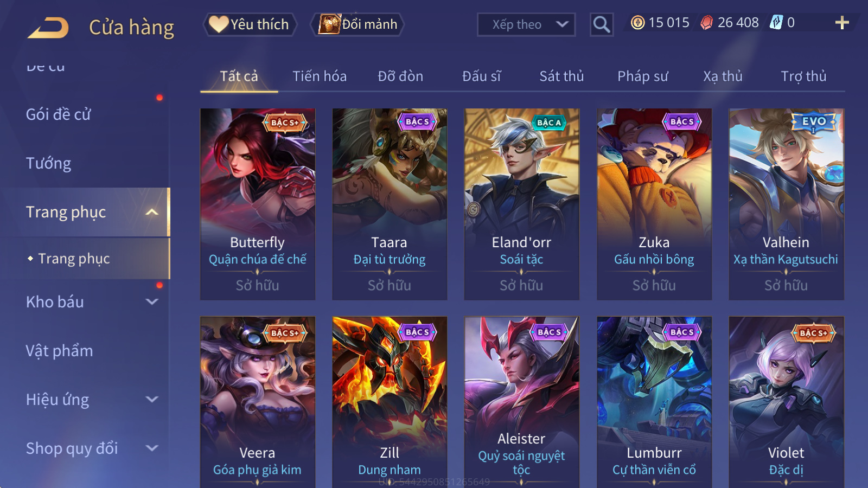Switch to the Tiến hóa tab
The image size is (868, 488).
coord(320,76)
